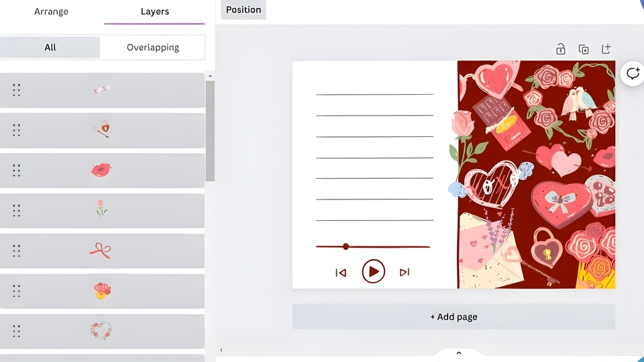Select the candy layer thumbnail
The width and height of the screenshot is (644, 362).
101,89
